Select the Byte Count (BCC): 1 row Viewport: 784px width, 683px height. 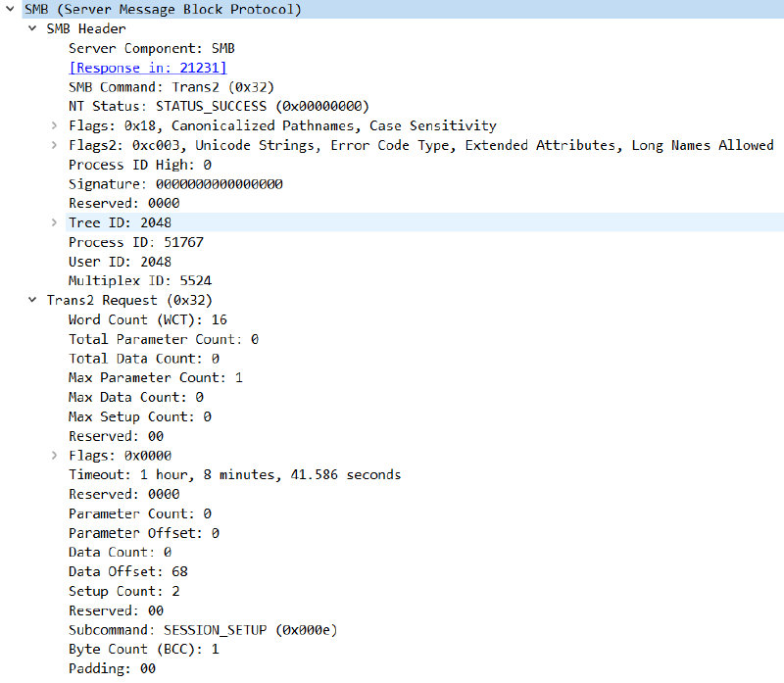(143, 650)
